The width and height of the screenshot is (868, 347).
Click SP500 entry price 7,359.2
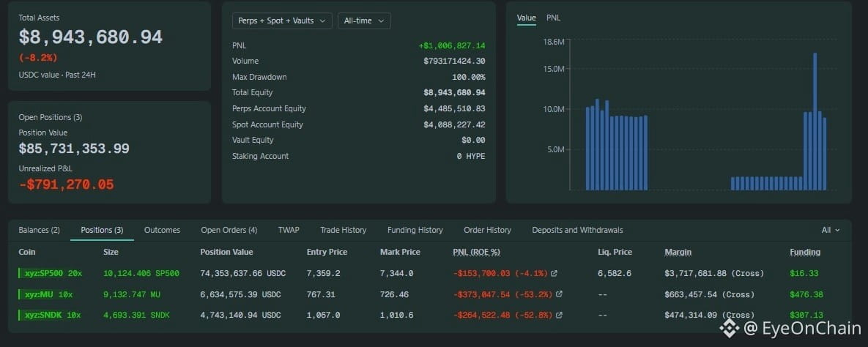click(x=323, y=273)
